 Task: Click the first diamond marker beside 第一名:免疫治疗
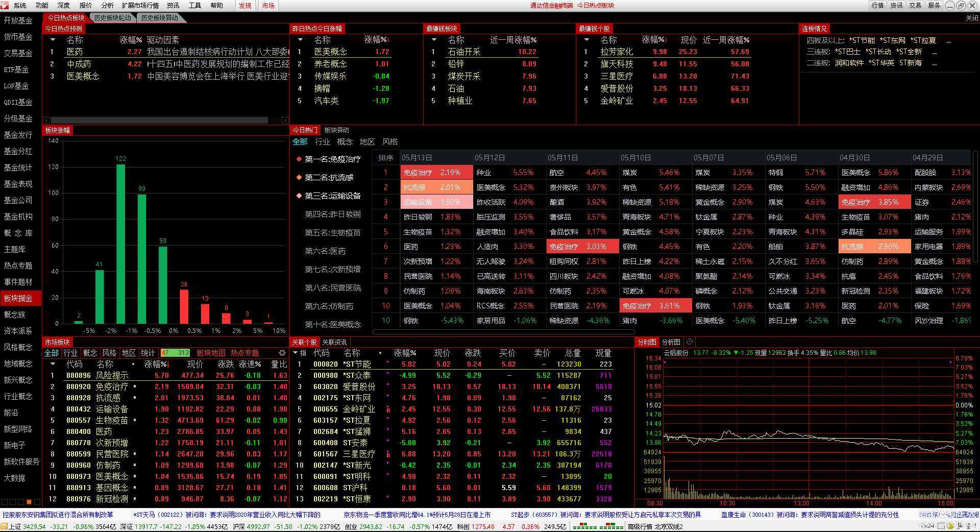tap(299, 159)
